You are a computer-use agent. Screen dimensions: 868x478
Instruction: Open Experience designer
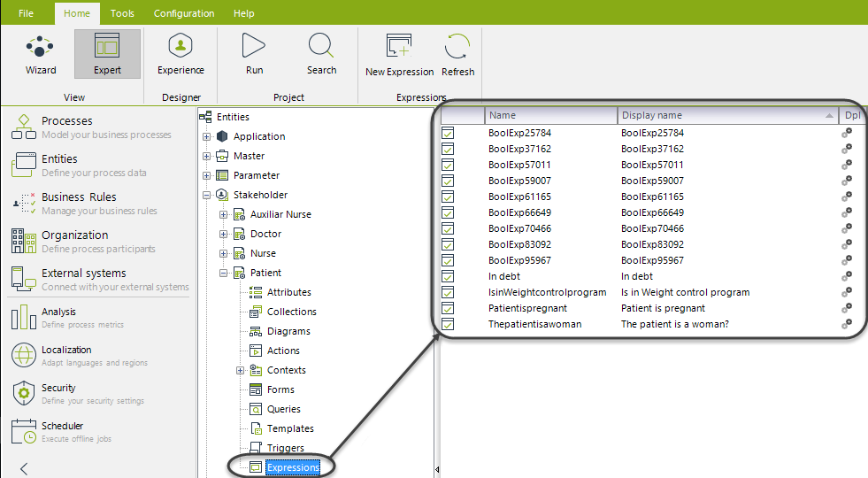[181, 54]
